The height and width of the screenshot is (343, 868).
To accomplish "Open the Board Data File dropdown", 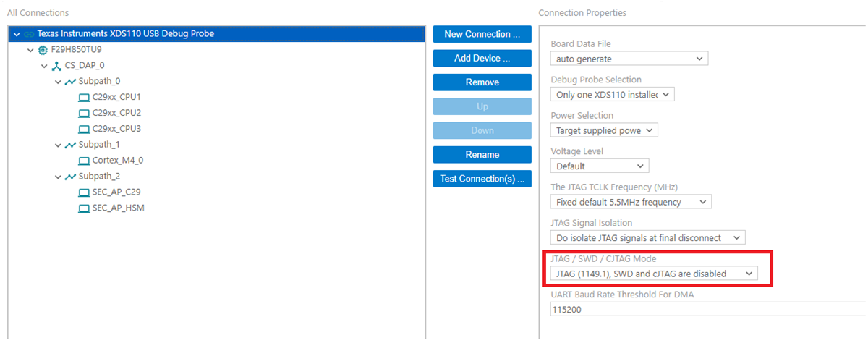I will coord(629,59).
